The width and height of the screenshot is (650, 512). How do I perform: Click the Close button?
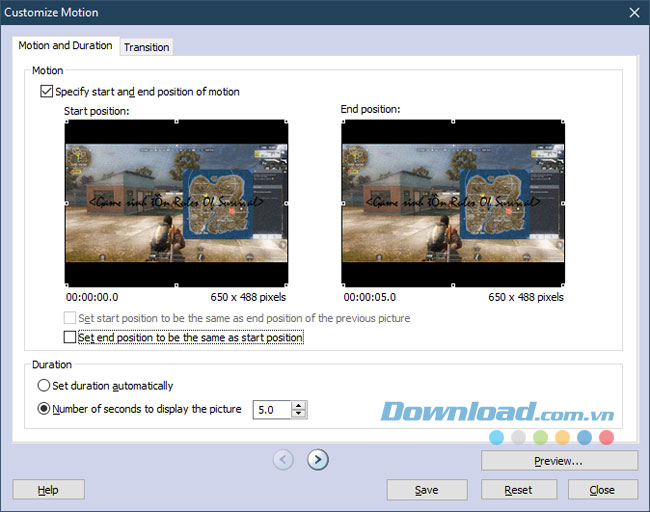(602, 490)
